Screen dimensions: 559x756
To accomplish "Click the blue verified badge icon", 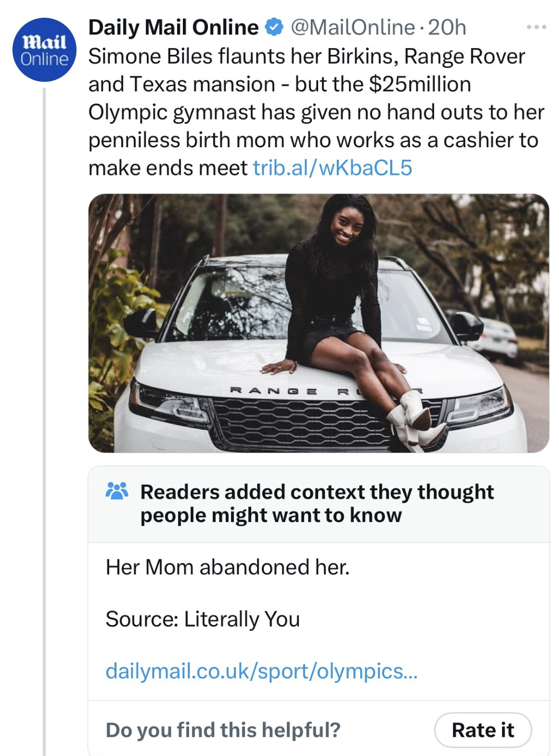I will coord(274,27).
